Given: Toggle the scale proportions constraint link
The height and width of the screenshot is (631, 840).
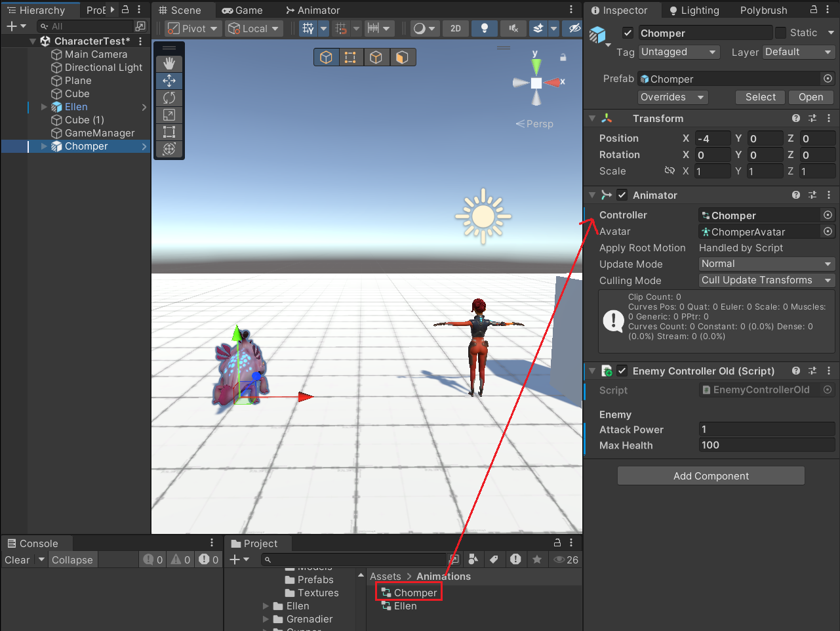Looking at the screenshot, I should coord(670,171).
